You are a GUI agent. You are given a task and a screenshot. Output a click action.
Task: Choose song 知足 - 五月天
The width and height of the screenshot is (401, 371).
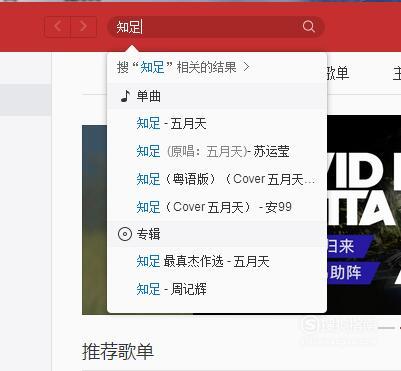pyautogui.click(x=217, y=124)
